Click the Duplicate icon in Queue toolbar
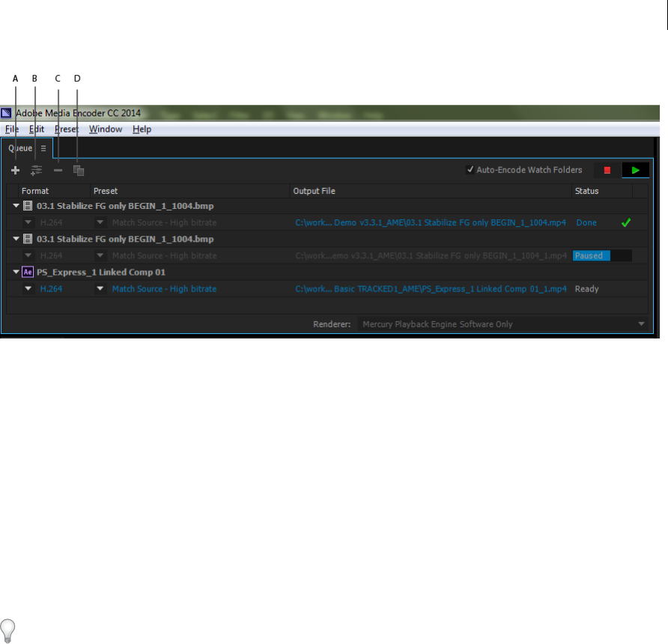This screenshot has width=668, height=644. 79,171
